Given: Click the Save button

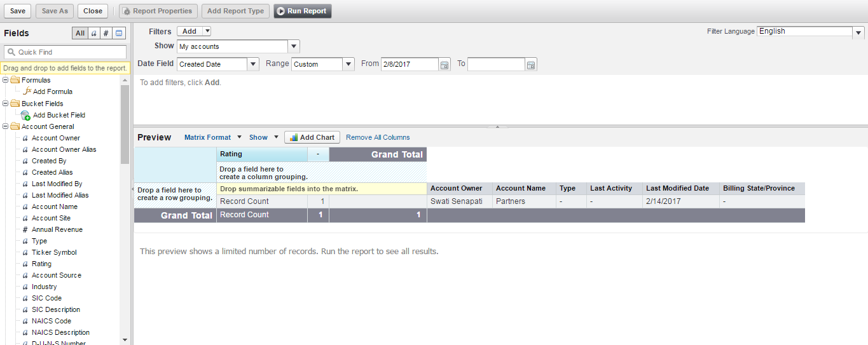Looking at the screenshot, I should click(18, 11).
